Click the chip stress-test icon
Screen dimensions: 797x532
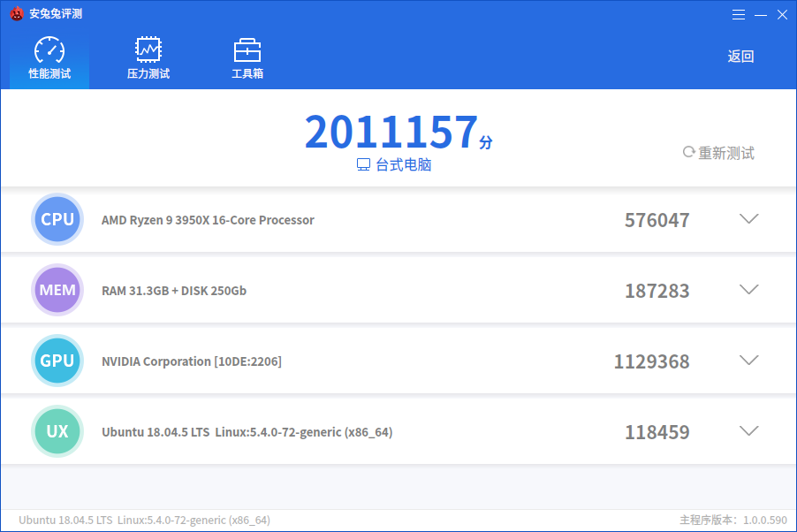(x=148, y=49)
